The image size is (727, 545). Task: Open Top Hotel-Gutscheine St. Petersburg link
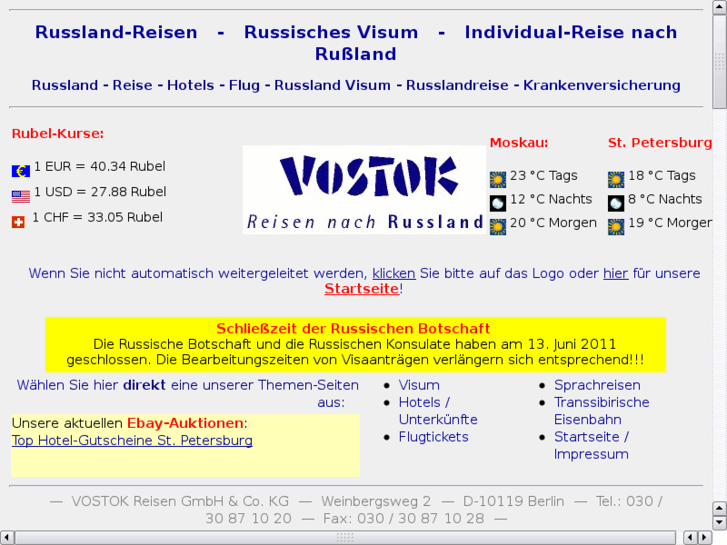click(132, 440)
